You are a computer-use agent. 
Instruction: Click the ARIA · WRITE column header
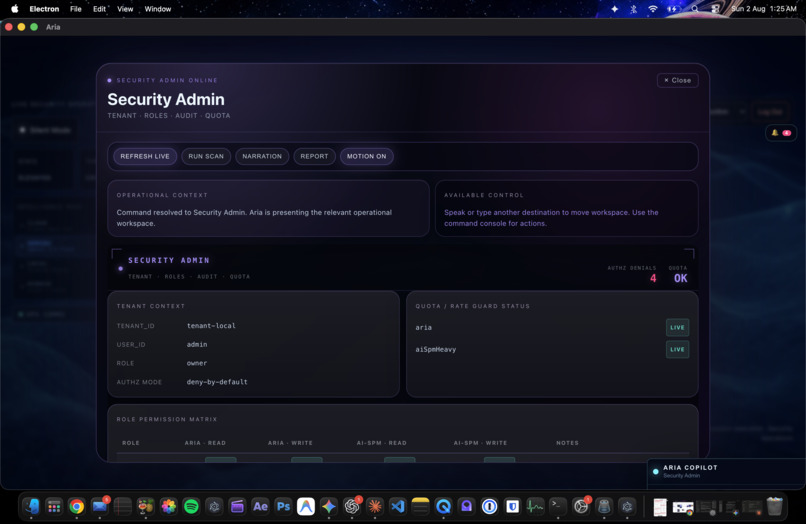(x=290, y=443)
